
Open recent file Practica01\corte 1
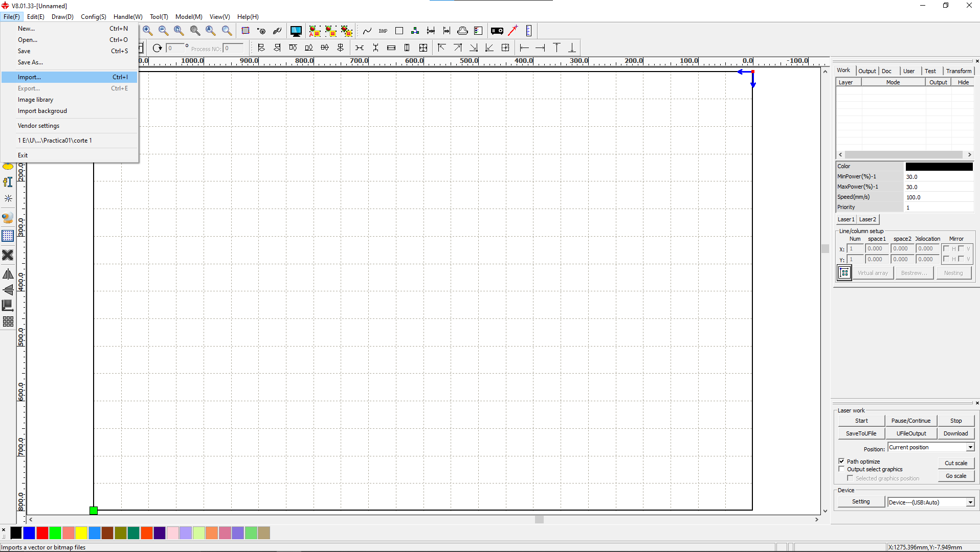69,141
